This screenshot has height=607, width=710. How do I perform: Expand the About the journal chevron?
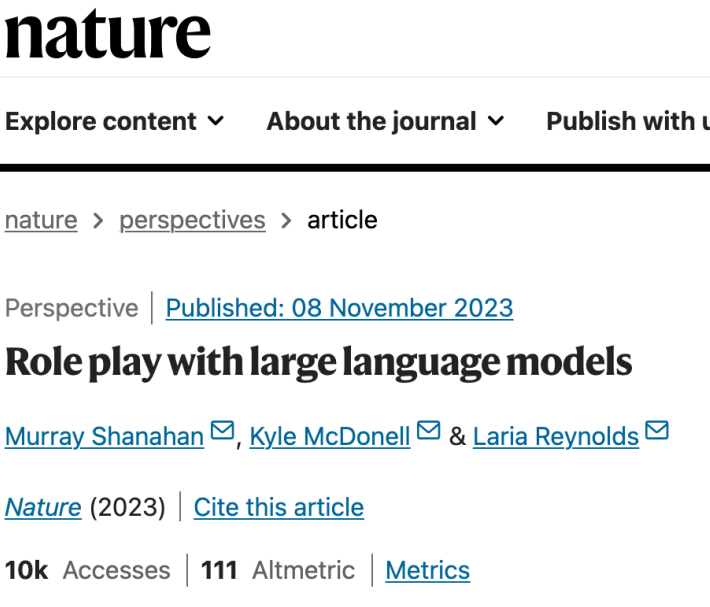coord(496,122)
